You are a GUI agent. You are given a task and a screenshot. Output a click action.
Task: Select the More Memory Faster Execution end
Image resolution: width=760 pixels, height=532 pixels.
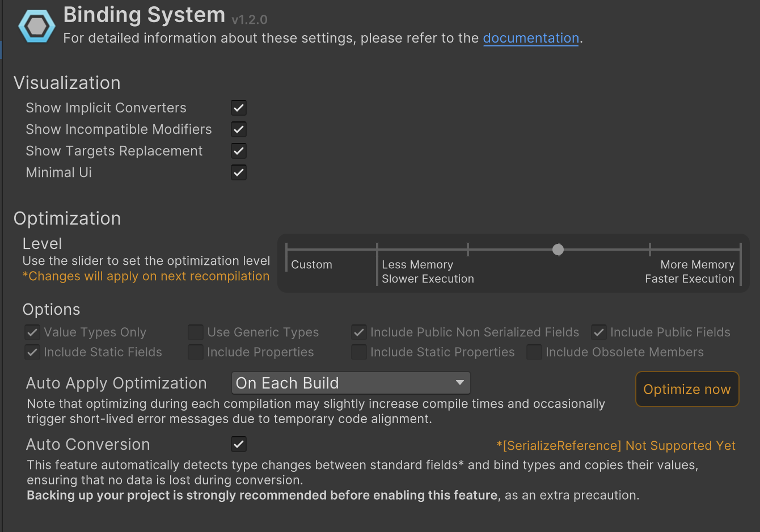[740, 250]
